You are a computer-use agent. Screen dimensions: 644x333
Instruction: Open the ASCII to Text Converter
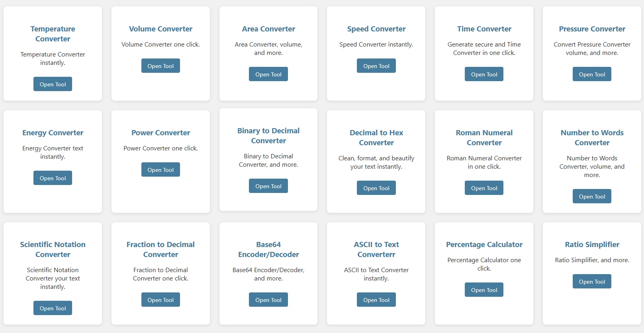[x=376, y=300]
